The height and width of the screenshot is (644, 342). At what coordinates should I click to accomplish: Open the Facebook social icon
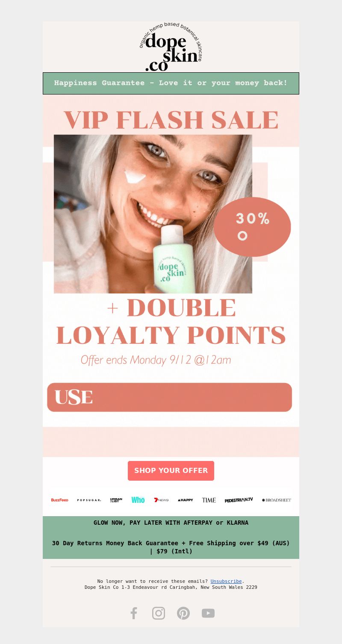[x=134, y=613]
